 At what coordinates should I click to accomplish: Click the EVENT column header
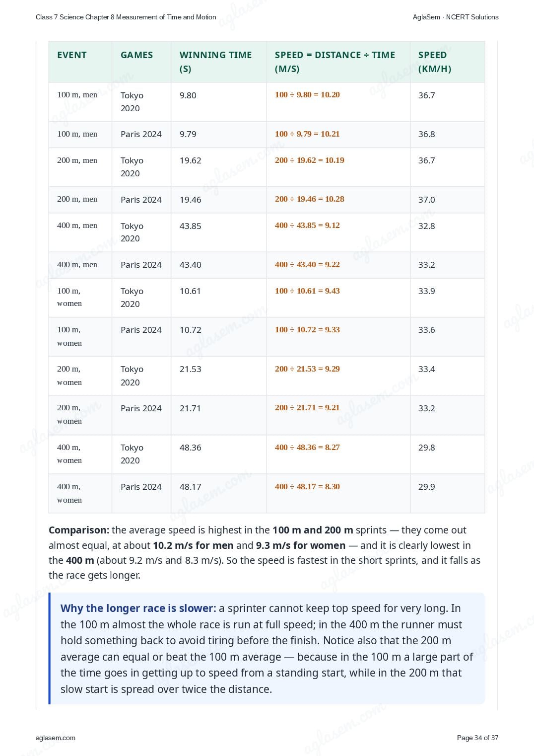72,55
